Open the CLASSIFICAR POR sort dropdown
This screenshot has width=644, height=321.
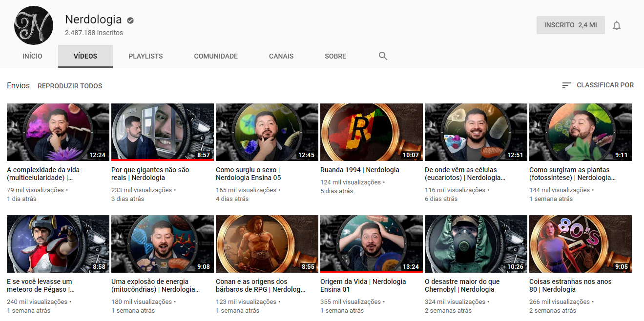point(598,85)
